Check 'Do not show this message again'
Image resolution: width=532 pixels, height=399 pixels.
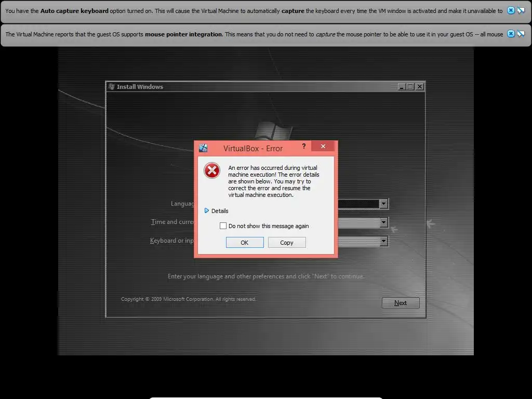pyautogui.click(x=223, y=226)
